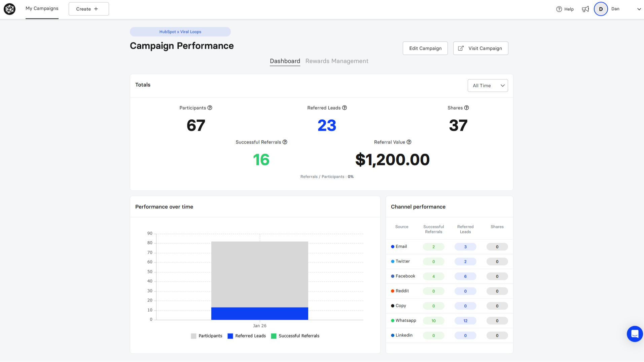Toggle Participants series in chart legend
644x362 pixels.
(x=206, y=336)
